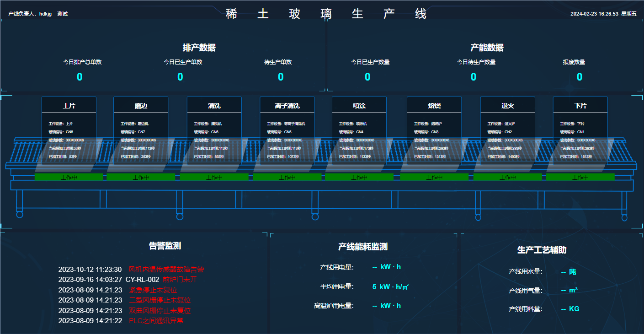Viewport: 644px width, 335px height.
Task: Click the 上片 station card header
Action: click(x=69, y=106)
